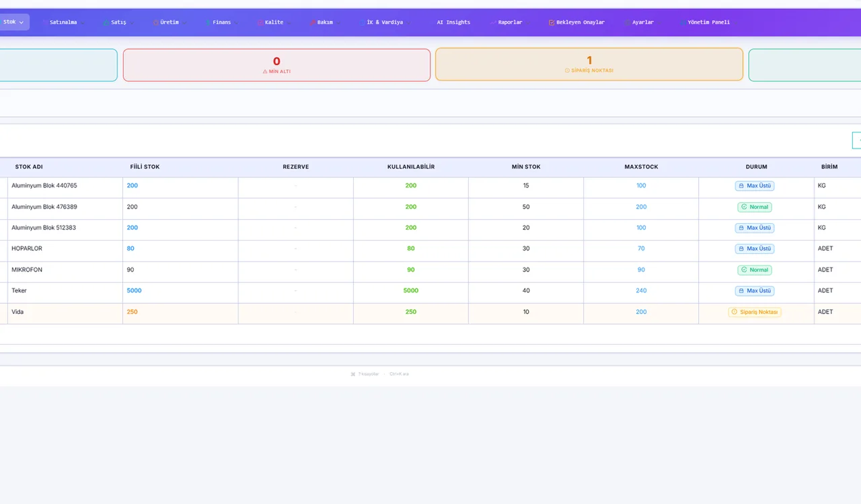
Task: Click the Birim column header
Action: click(x=829, y=167)
